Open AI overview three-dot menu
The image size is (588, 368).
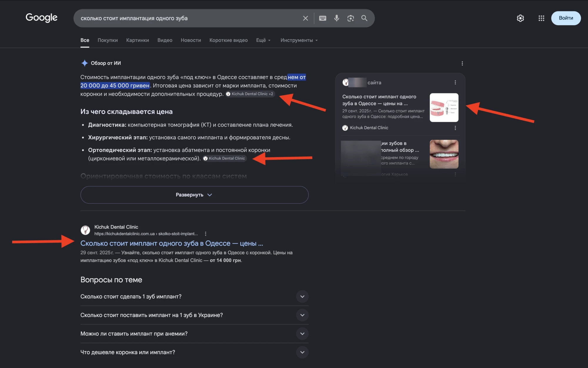(462, 63)
